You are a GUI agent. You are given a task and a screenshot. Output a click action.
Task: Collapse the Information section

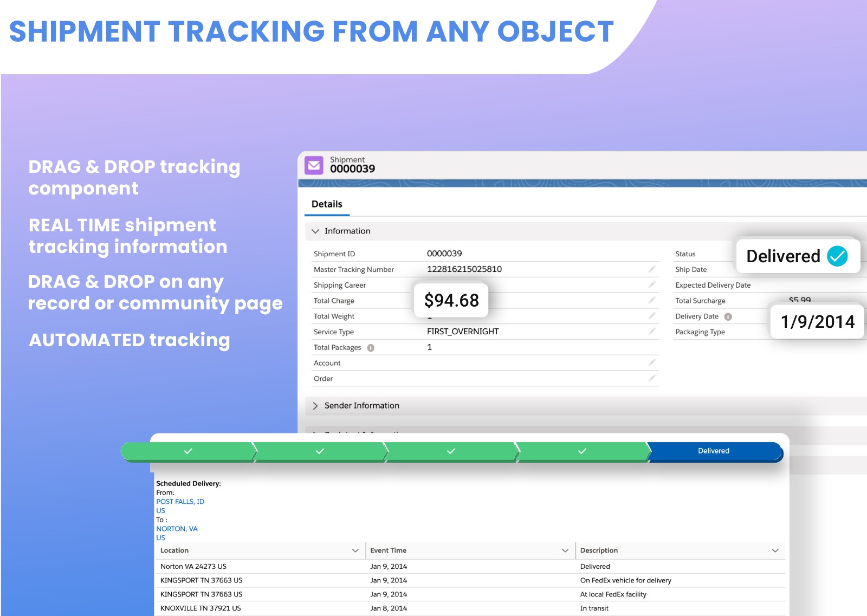(x=315, y=231)
